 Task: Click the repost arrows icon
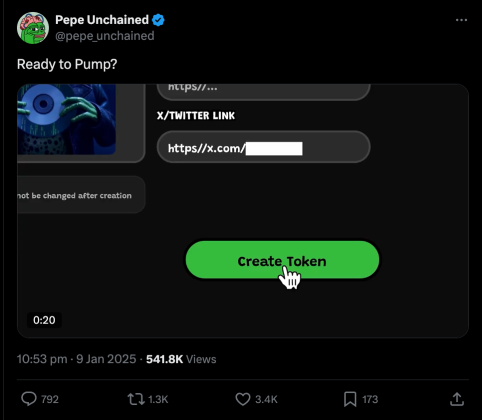pos(136,399)
